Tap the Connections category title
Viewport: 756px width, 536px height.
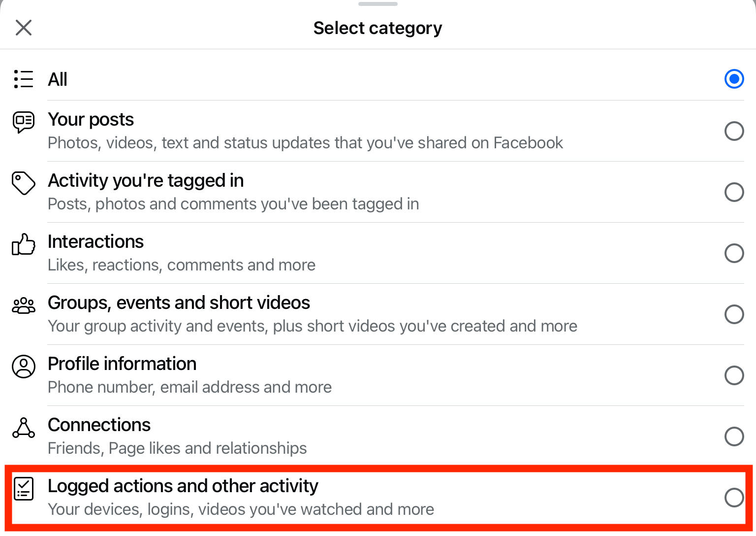click(99, 425)
